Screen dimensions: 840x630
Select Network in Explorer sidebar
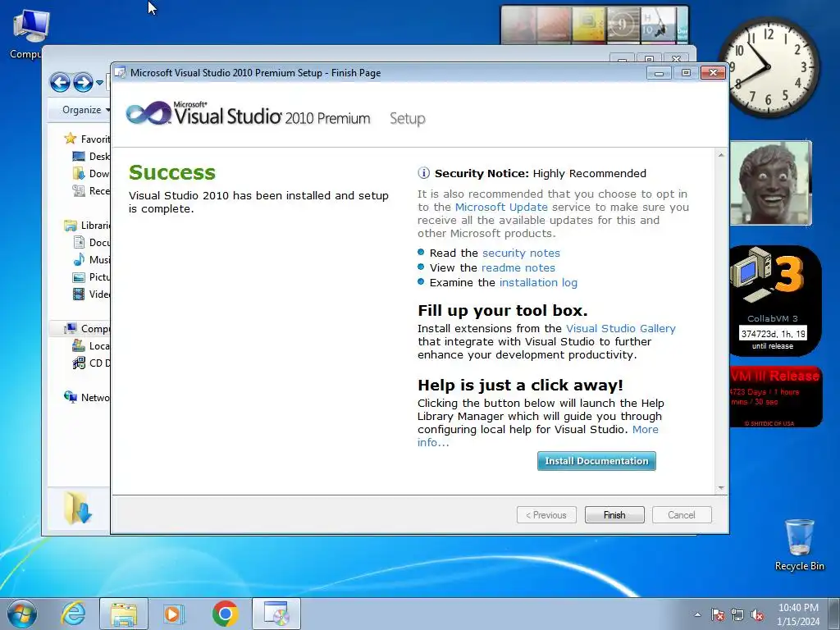click(87, 398)
